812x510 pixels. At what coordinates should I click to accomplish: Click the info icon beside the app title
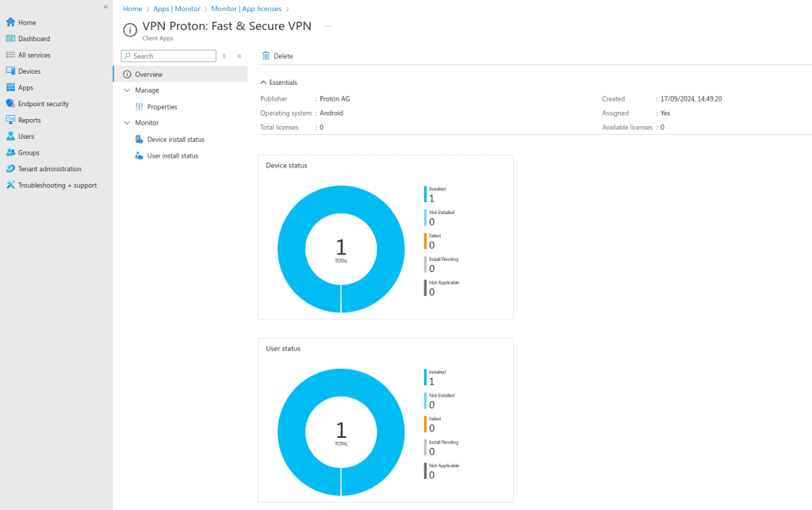click(130, 30)
